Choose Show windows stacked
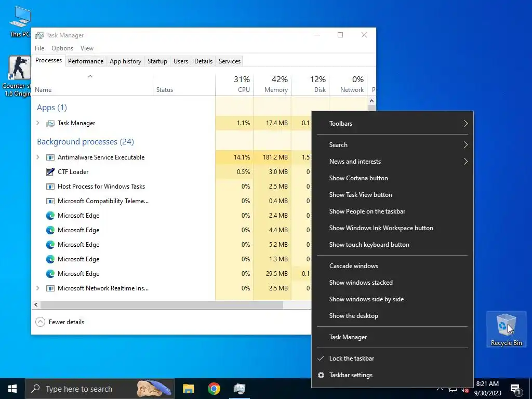 [393, 283]
